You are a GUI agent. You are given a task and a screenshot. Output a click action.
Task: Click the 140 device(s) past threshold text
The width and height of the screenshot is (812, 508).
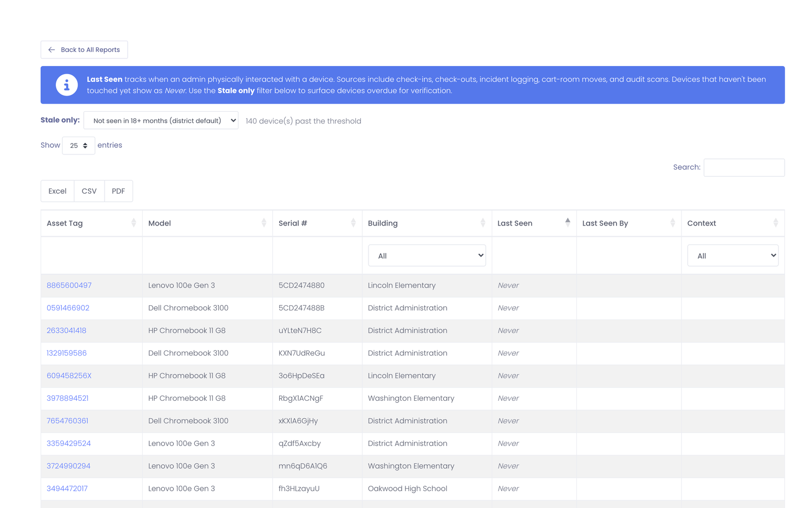coord(303,121)
